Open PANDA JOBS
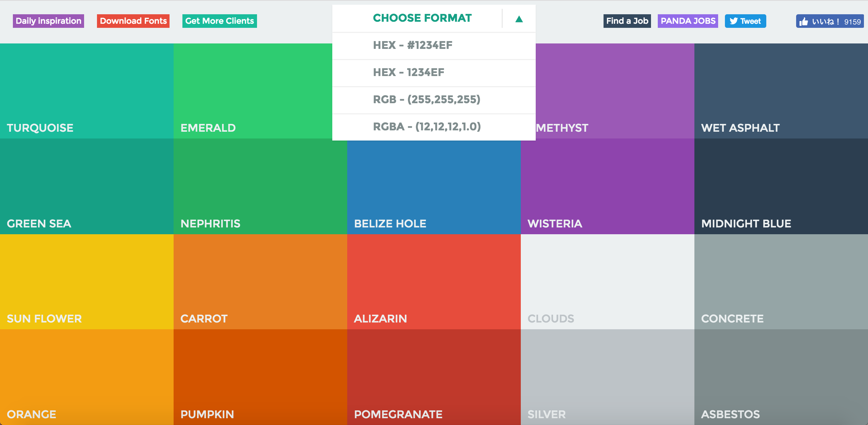Viewport: 868px width, 425px height. coord(688,21)
